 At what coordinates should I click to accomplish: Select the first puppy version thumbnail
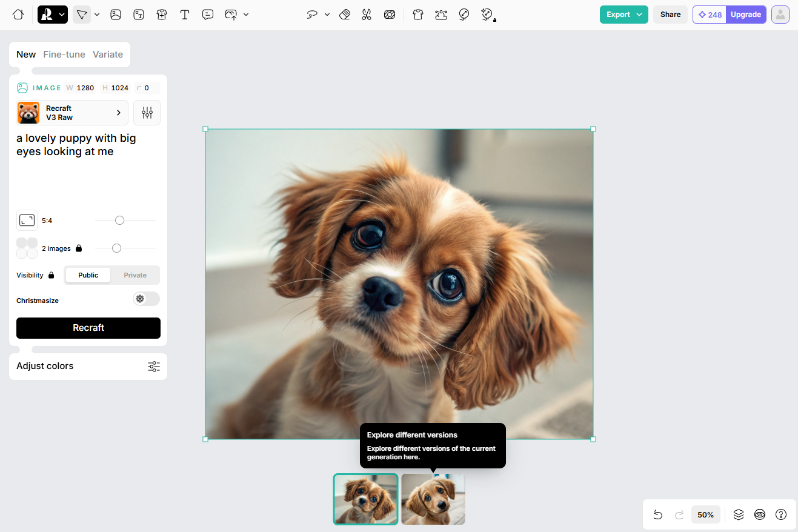point(366,499)
